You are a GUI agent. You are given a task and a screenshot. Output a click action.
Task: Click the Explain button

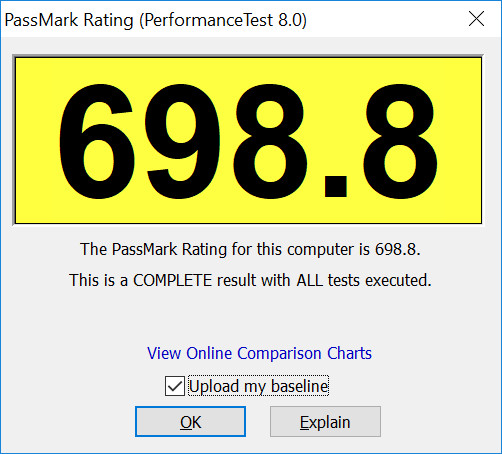coord(325,422)
